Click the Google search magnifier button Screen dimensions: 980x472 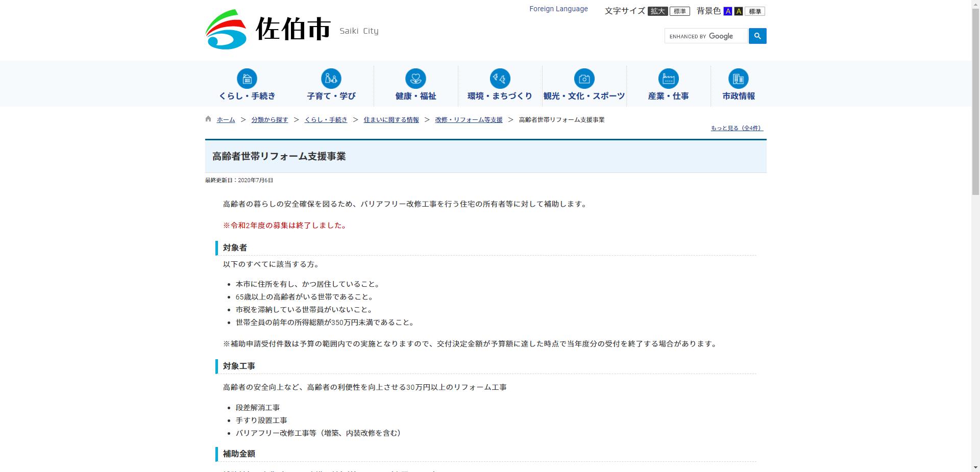pyautogui.click(x=757, y=36)
